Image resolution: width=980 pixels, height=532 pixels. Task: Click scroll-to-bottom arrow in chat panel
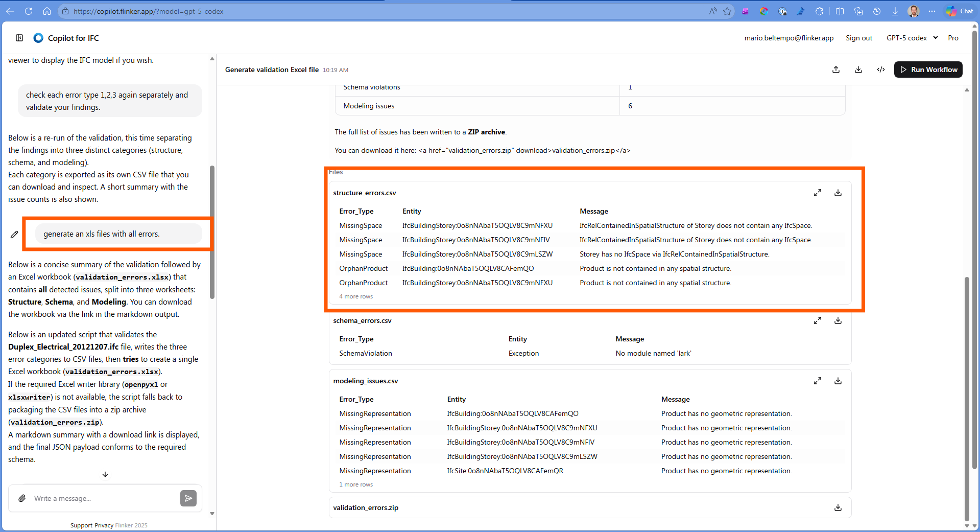(x=105, y=474)
